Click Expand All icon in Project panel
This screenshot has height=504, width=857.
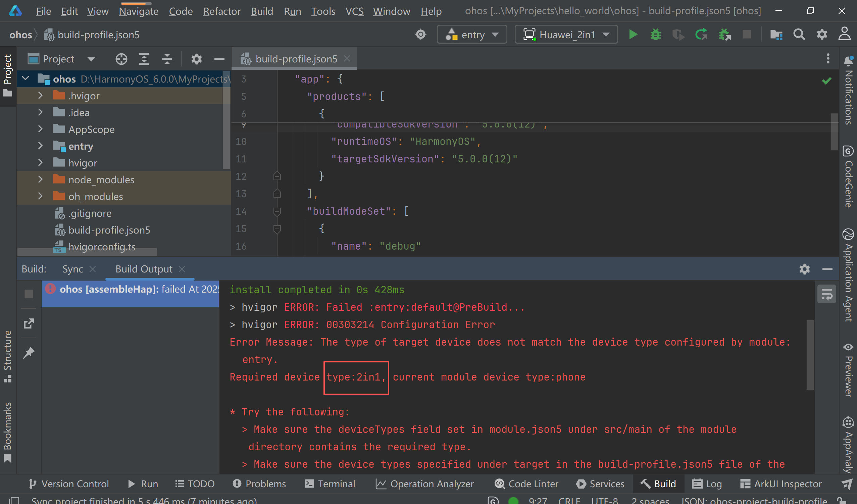(144, 59)
